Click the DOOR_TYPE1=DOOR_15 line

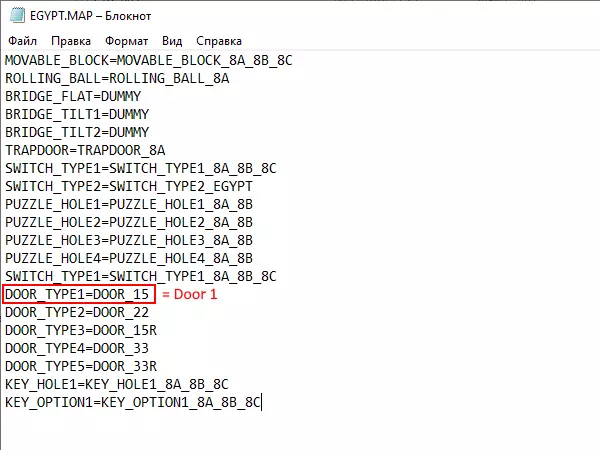77,294
